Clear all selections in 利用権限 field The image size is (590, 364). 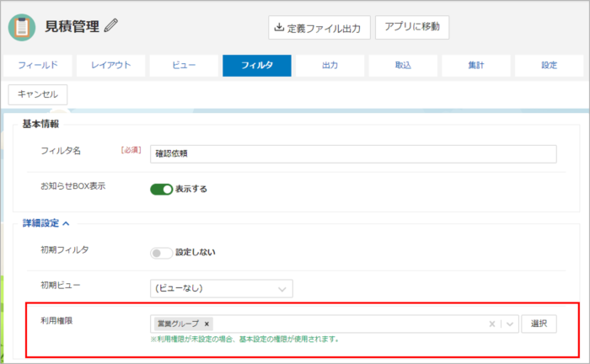coord(491,324)
